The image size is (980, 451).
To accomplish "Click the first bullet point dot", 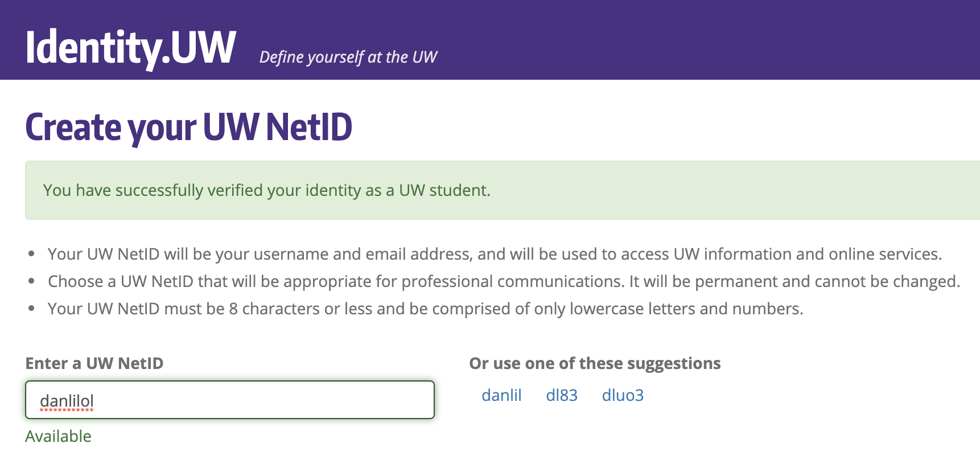I will pos(32,253).
